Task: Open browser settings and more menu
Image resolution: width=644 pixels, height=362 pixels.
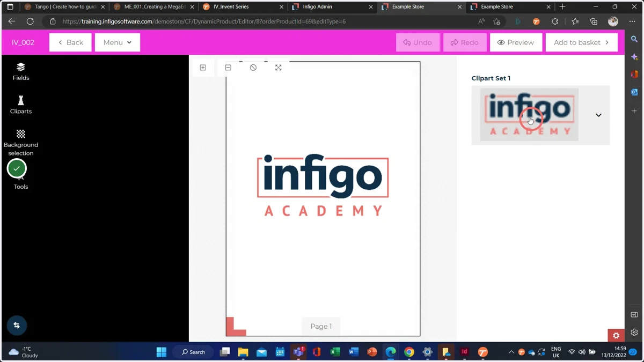Action: [632, 21]
